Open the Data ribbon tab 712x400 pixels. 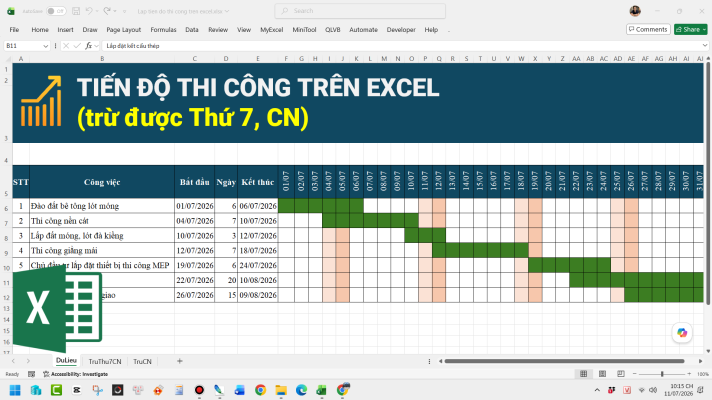(192, 30)
